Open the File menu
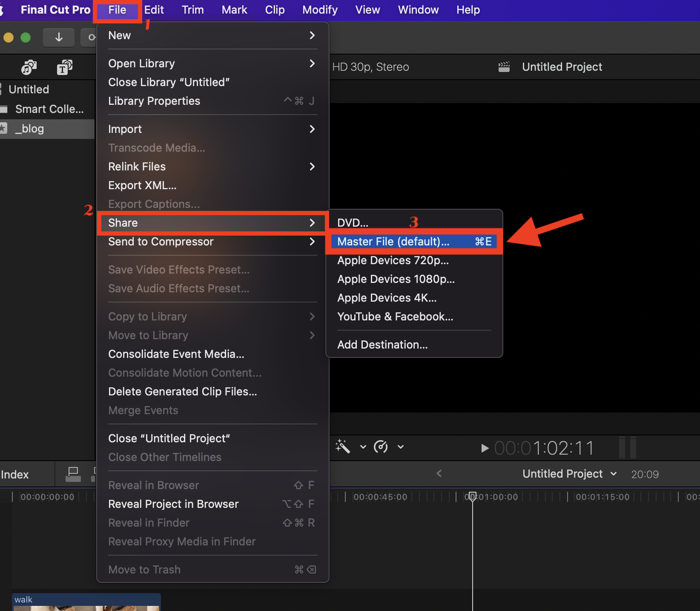The image size is (700, 611). tap(117, 10)
